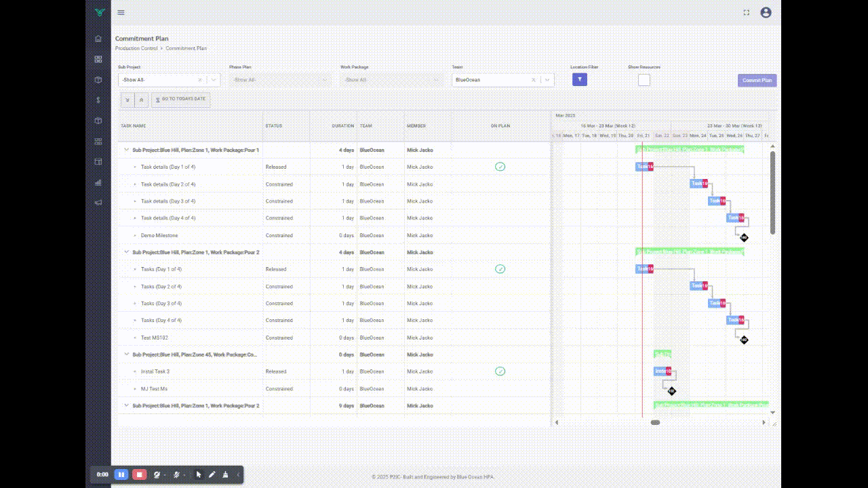Viewport: 868px width, 488px height.
Task: Open the megaphone announcements sidebar icon
Action: (x=98, y=203)
